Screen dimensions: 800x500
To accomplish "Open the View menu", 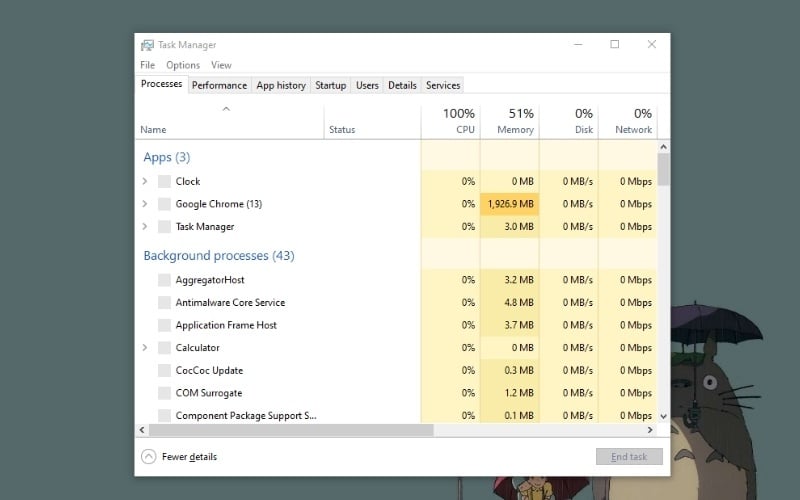I will [x=221, y=65].
